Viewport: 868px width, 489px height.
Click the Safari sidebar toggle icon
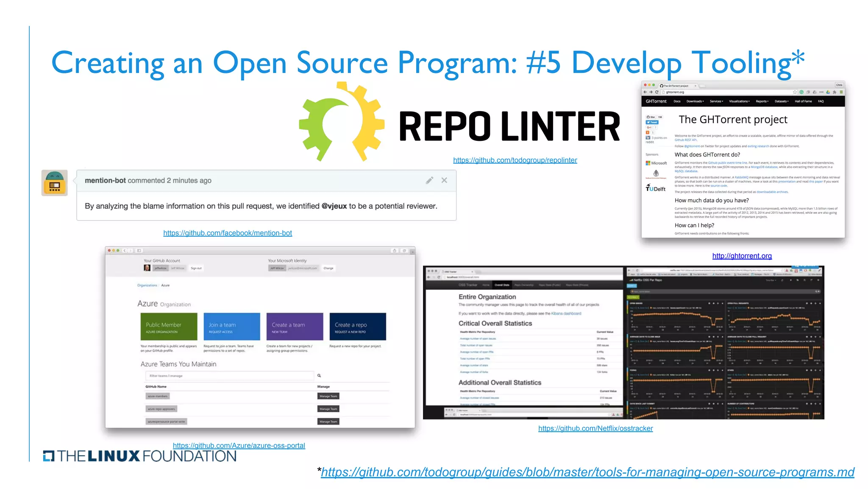139,251
